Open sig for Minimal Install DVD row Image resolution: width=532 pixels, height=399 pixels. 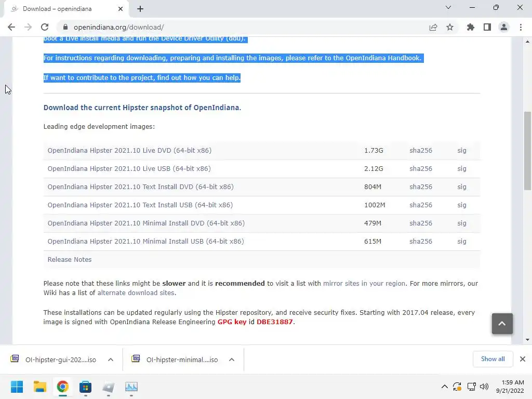pyautogui.click(x=462, y=223)
